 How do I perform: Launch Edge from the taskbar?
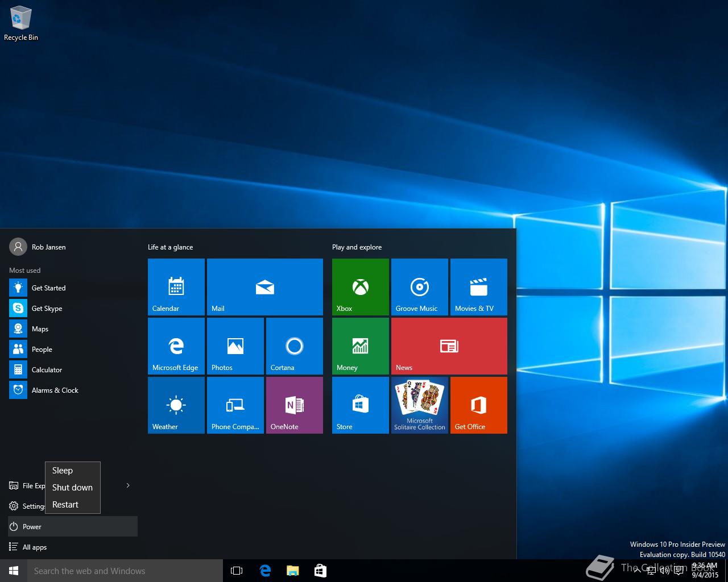(x=265, y=571)
